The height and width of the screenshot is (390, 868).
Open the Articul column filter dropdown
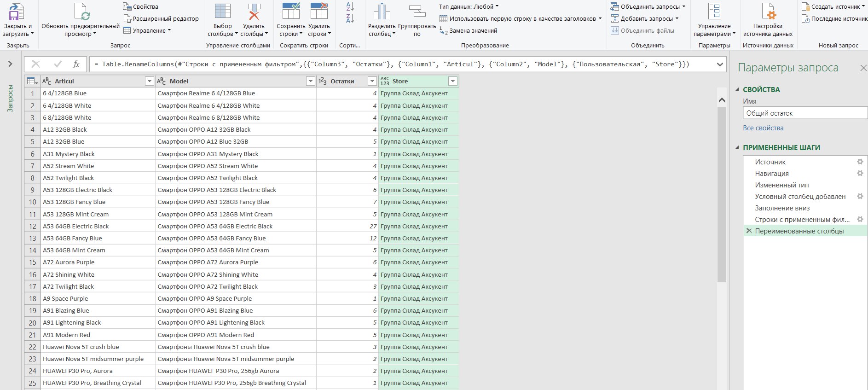[149, 81]
